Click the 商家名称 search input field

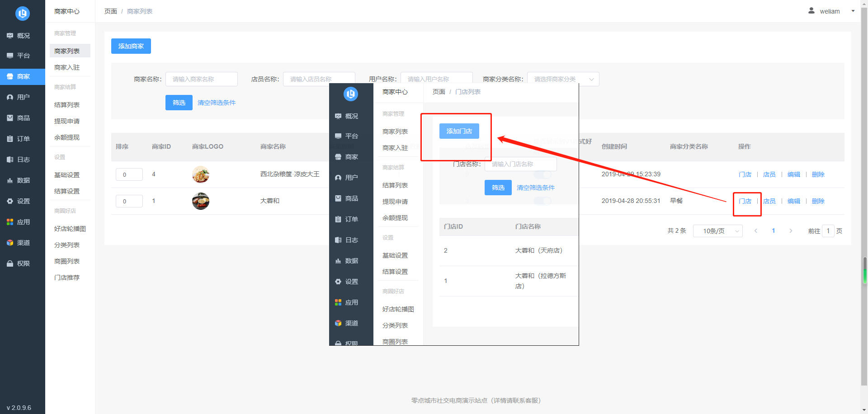202,79
